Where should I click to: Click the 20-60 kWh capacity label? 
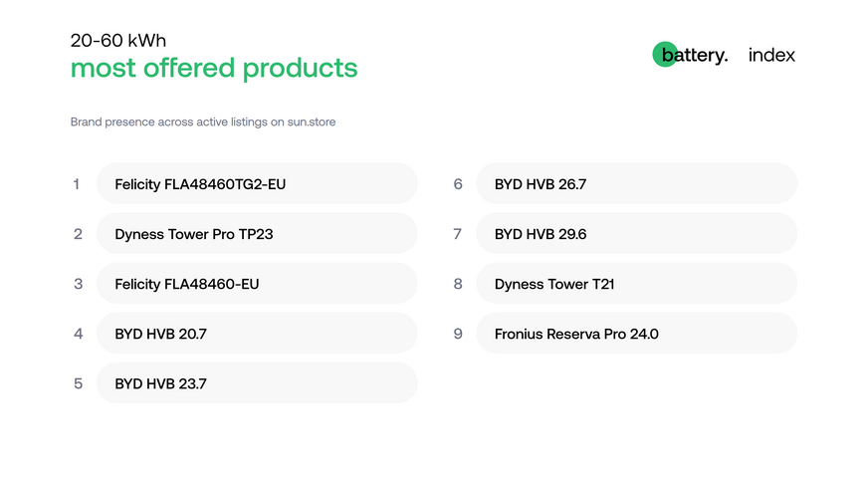117,41
